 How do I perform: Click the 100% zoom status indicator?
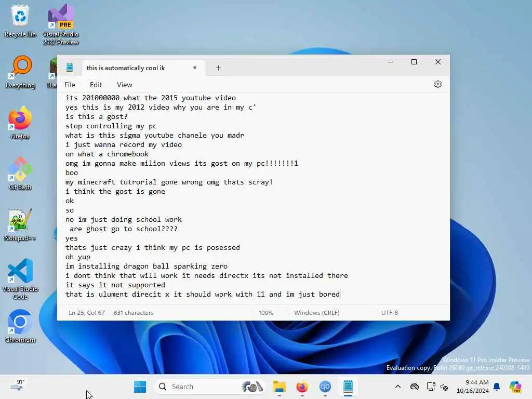[x=265, y=312]
